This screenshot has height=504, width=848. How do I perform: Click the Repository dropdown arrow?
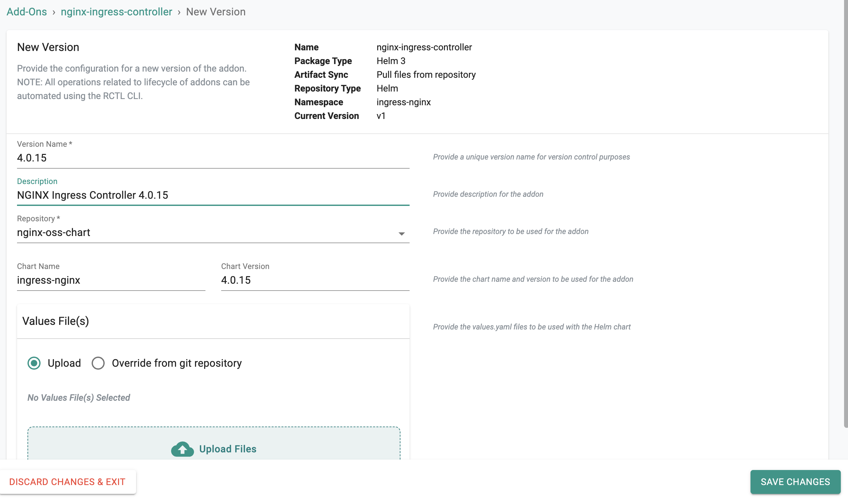401,234
